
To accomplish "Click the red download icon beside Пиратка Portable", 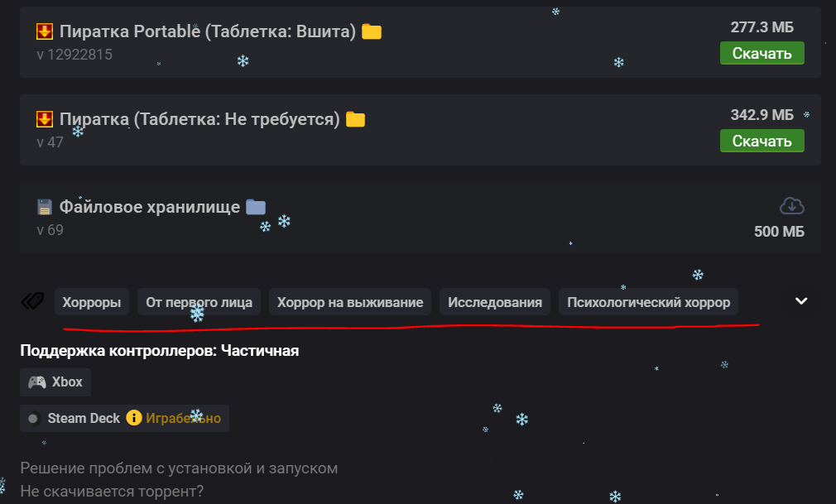I will coord(45,31).
